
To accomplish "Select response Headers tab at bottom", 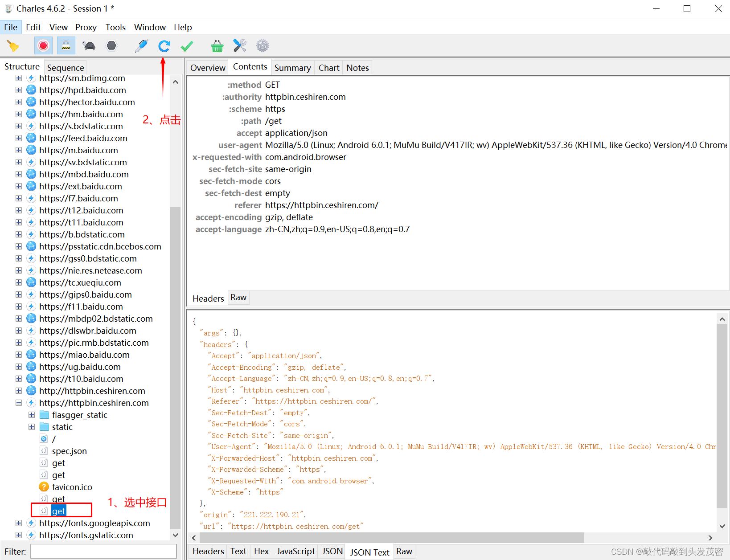I will click(x=208, y=551).
